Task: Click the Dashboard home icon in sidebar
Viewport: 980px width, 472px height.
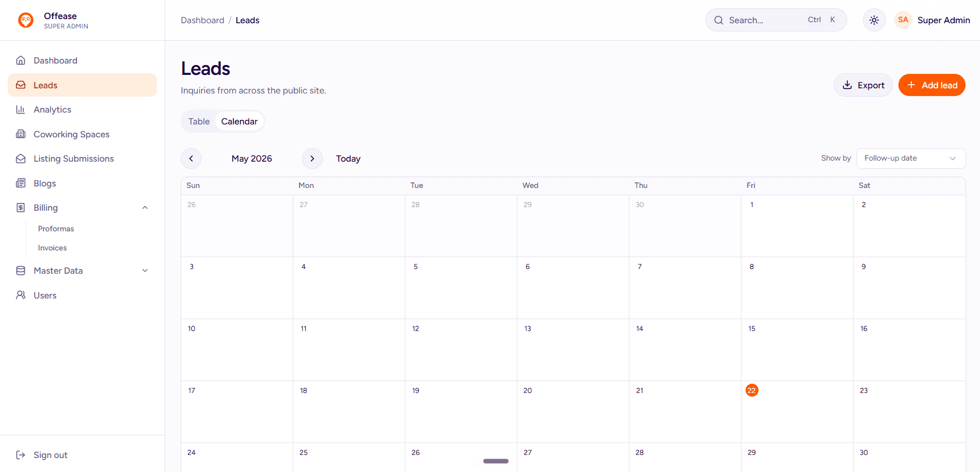Action: (21, 60)
